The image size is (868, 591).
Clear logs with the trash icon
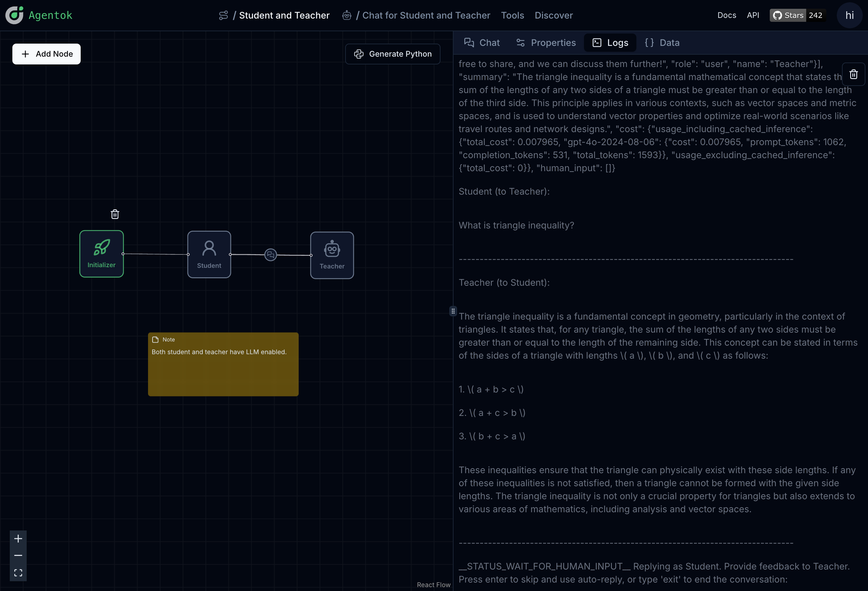853,74
